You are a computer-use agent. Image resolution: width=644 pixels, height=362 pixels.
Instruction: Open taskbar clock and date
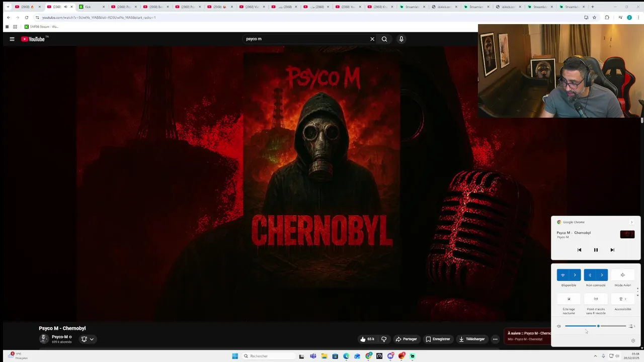pos(632,356)
